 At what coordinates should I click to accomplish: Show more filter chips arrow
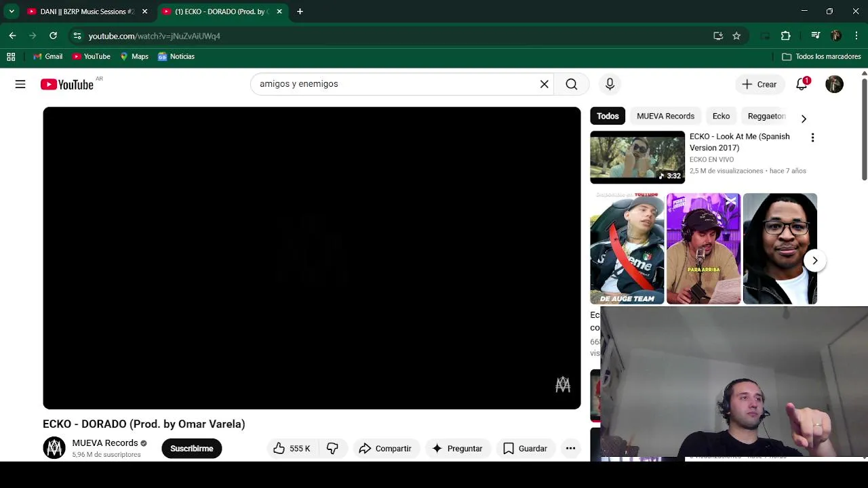point(804,119)
